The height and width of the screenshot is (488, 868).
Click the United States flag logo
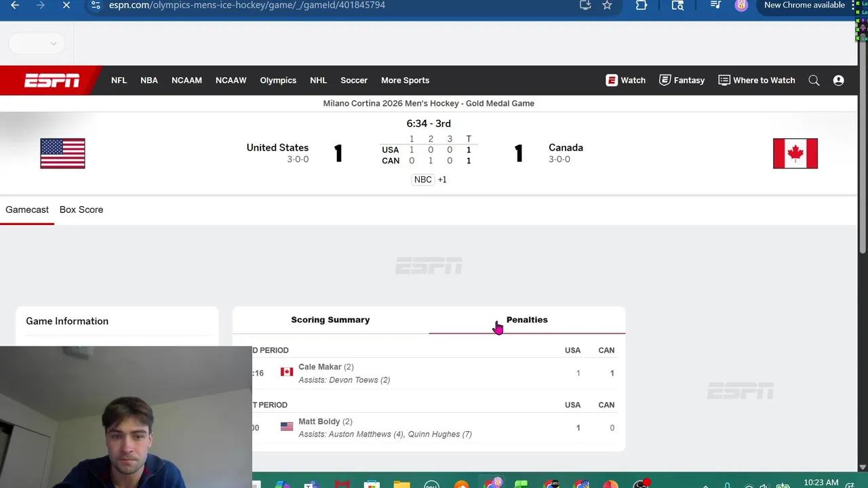pos(62,153)
